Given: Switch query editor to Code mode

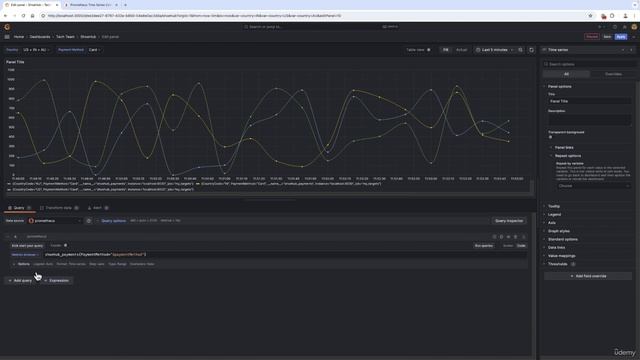Looking at the screenshot, I should [521, 246].
